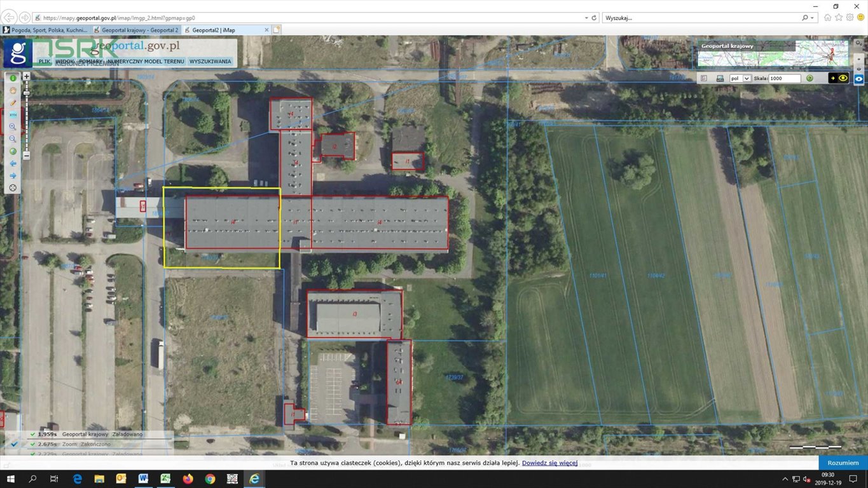The height and width of the screenshot is (488, 868).
Task: Click the plus on zoom slider
Action: pos(27,76)
